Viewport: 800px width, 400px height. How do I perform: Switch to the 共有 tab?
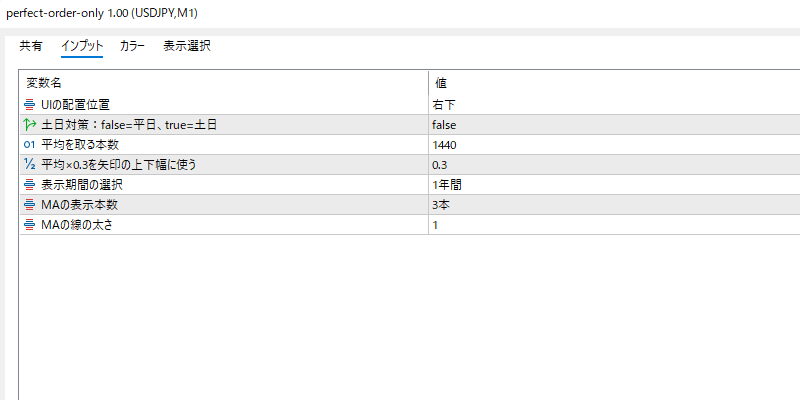tap(31, 46)
